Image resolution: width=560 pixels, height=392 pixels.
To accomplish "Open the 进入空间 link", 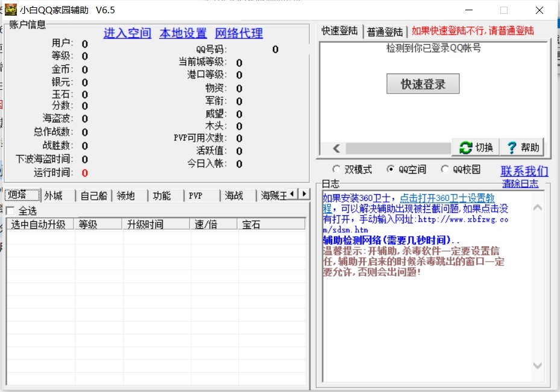I will 127,33.
